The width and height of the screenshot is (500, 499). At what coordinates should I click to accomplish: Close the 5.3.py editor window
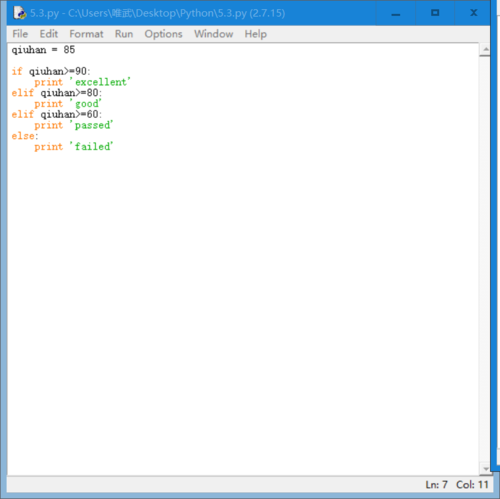tap(473, 13)
